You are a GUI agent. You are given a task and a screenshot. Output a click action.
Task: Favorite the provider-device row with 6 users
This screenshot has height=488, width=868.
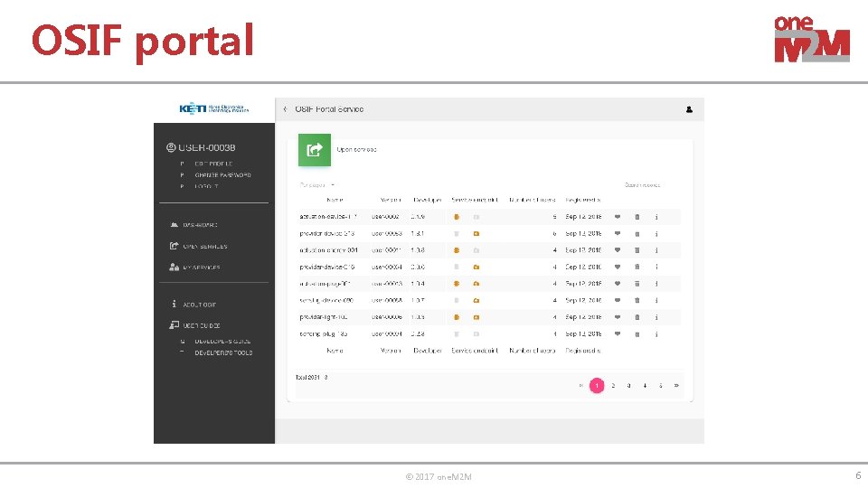click(x=618, y=233)
